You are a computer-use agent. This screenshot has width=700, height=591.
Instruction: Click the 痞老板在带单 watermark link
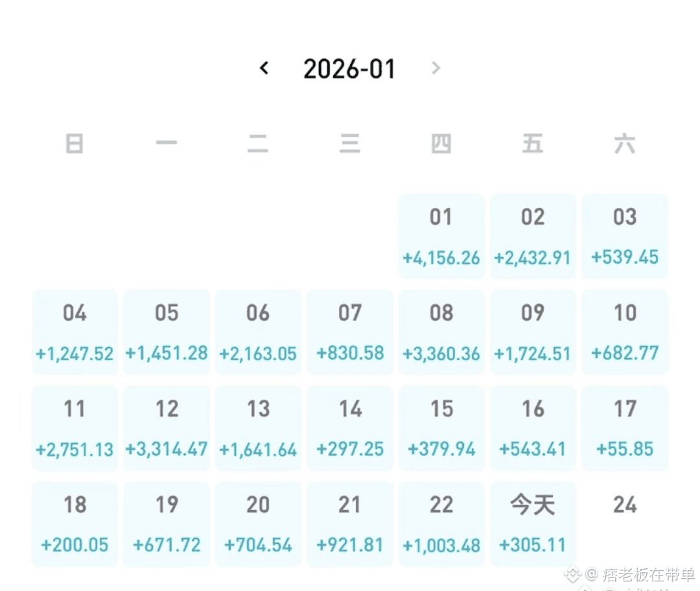point(638,575)
